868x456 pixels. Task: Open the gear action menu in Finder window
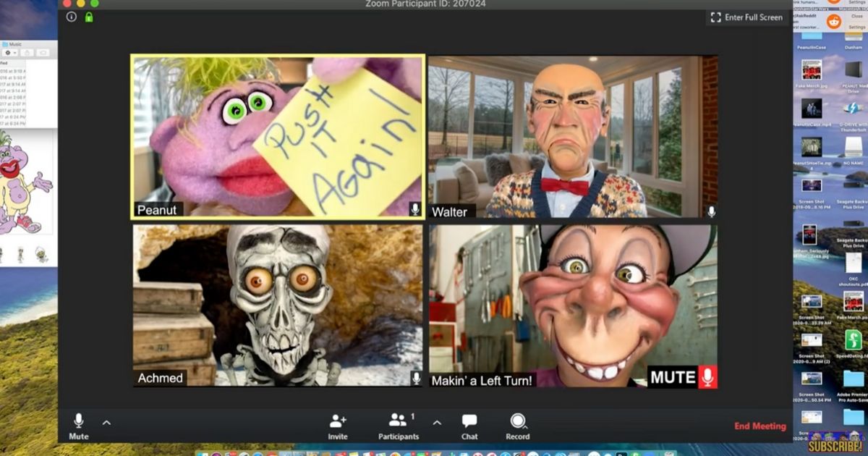coord(10,53)
